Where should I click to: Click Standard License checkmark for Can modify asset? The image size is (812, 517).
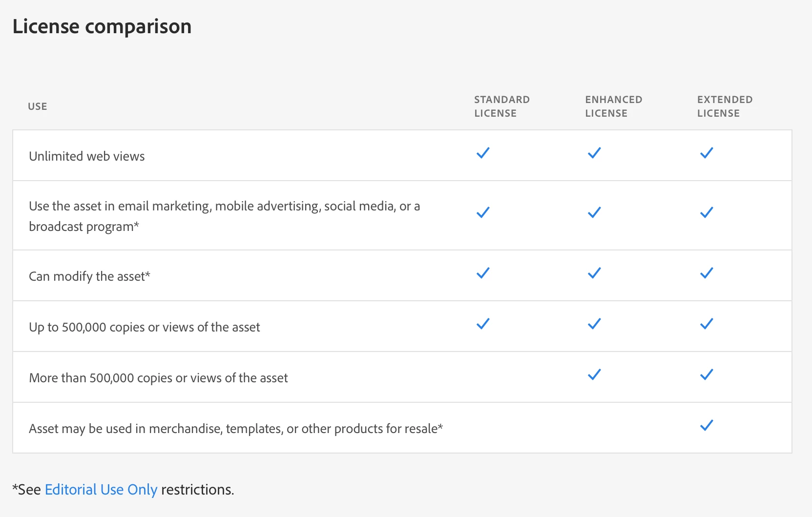point(483,273)
